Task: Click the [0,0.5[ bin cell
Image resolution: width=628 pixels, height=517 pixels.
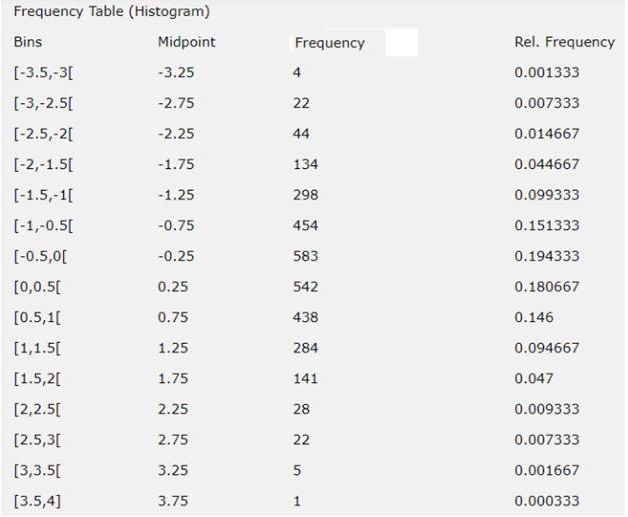Action: (x=36, y=287)
